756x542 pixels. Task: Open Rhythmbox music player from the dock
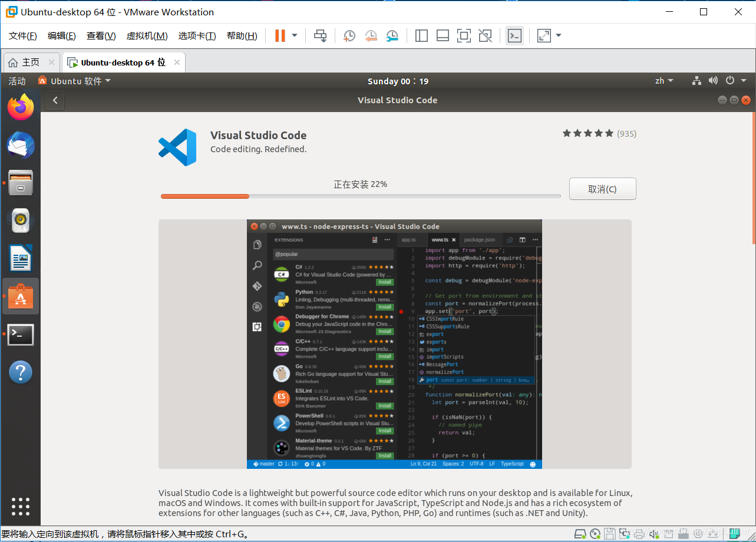coord(21,221)
